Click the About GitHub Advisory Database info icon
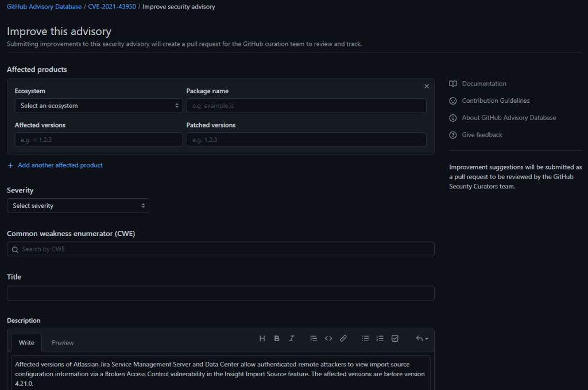 point(453,118)
